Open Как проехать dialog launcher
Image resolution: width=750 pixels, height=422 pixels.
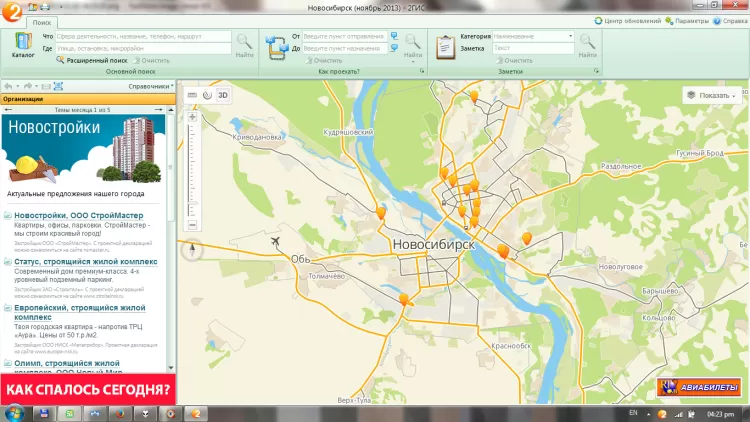tap(422, 71)
